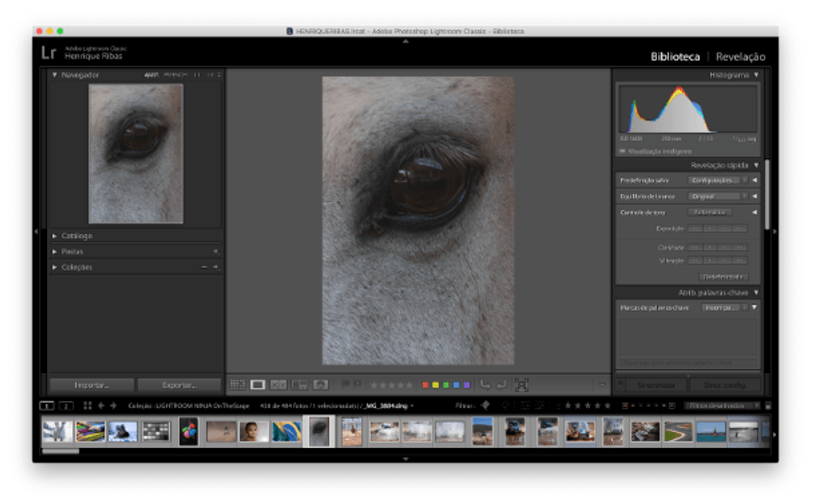Select main window display button 1
Viewport: 837px width, 504px height.
(x=47, y=406)
